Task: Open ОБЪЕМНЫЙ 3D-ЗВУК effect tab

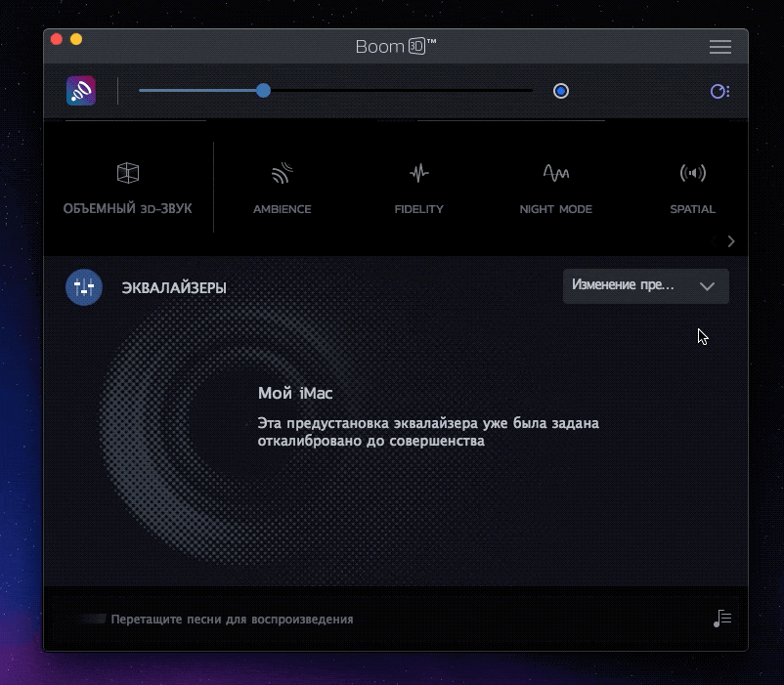Action: [127, 188]
